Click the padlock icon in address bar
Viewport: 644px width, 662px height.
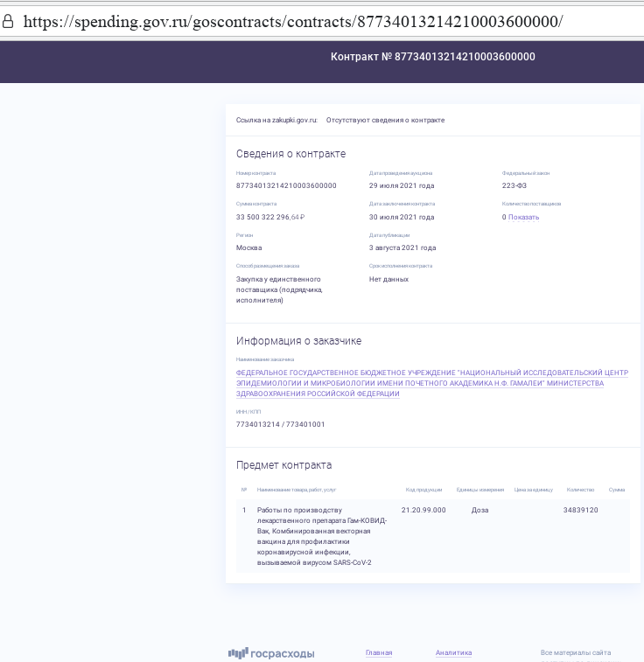9,22
